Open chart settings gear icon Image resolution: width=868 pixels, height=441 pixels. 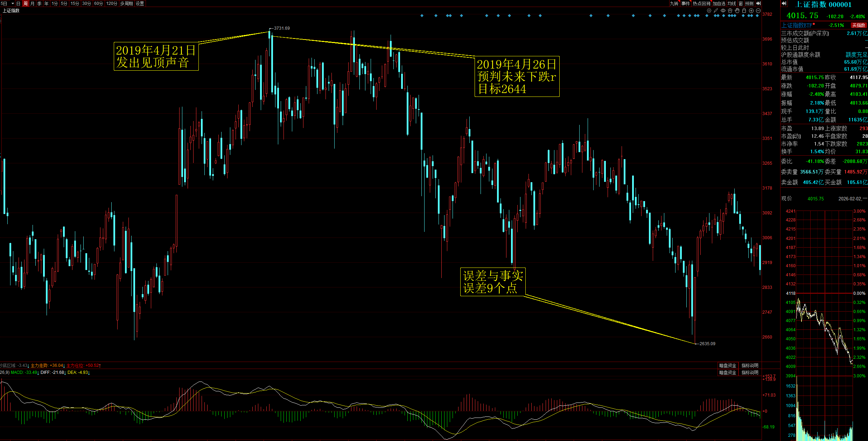coord(709,10)
